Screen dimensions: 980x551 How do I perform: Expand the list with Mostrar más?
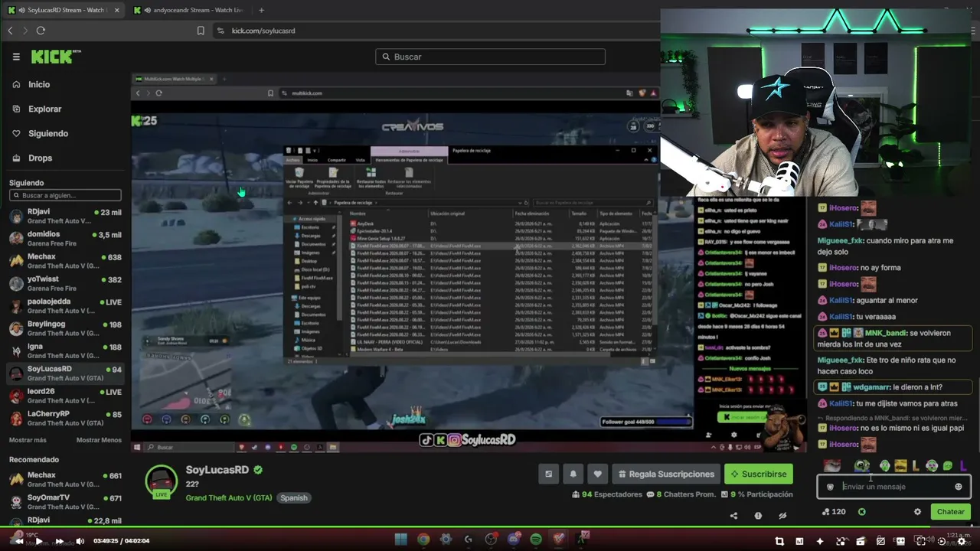(x=28, y=440)
